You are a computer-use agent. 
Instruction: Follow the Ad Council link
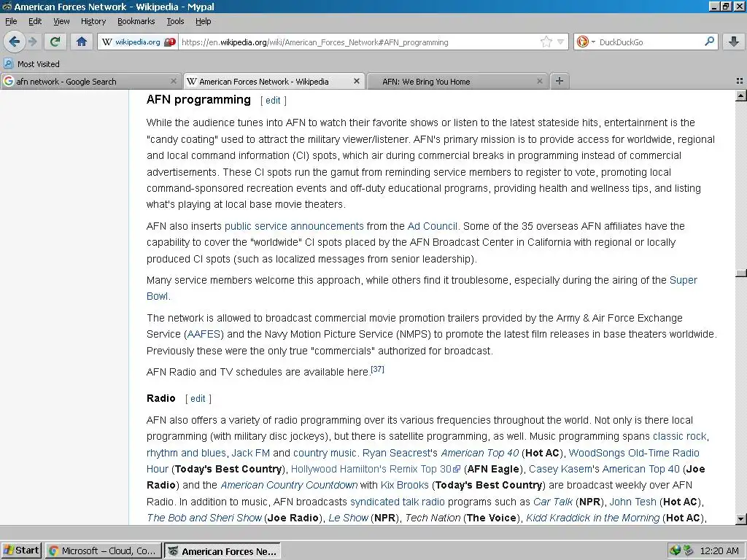point(432,226)
